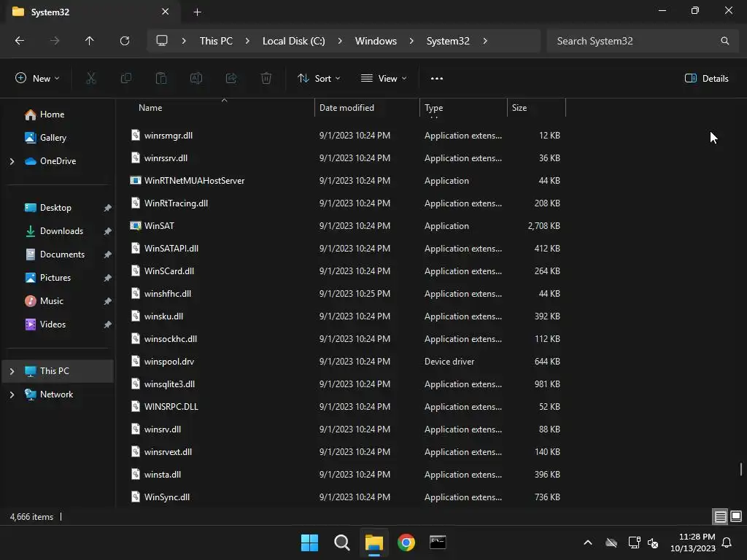The height and width of the screenshot is (560, 747).
Task: Open the terminal app from the taskbar
Action: coord(438,542)
